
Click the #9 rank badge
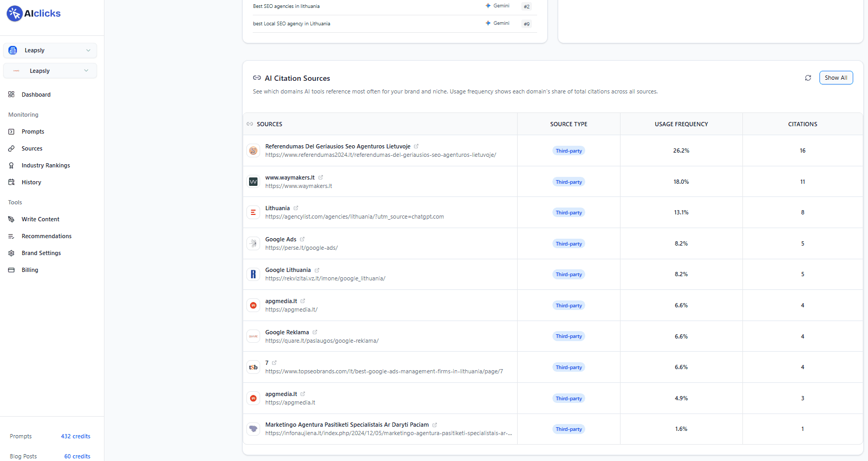click(x=527, y=24)
